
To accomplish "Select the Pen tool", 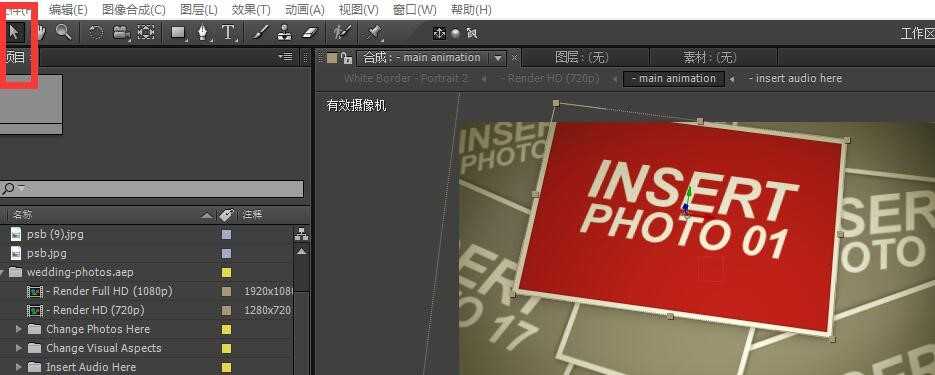I will pos(203,32).
